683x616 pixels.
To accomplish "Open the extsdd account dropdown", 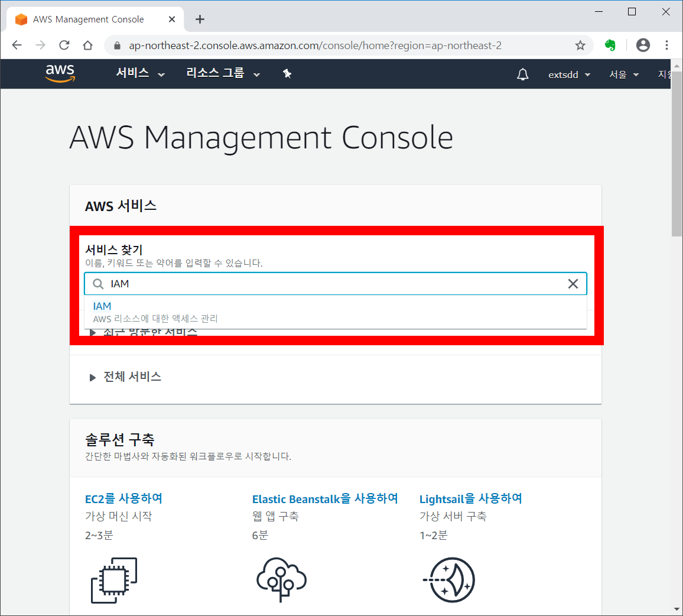I will click(x=570, y=74).
